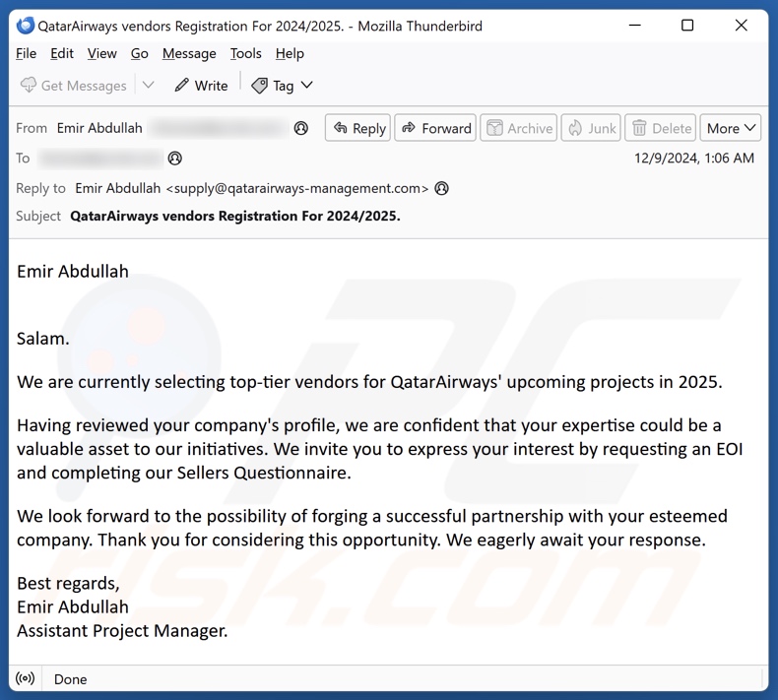Click the online status indicator icon

click(x=27, y=679)
